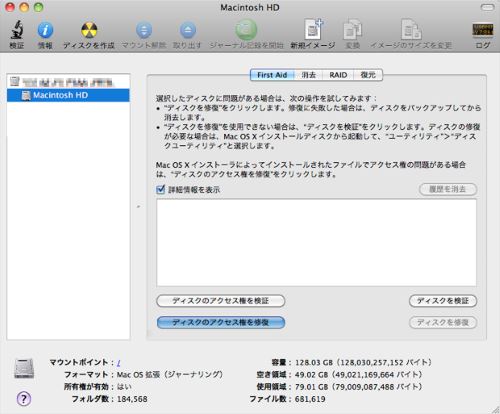This screenshot has width=500, height=414.
Task: Click ディスクのアクセス権を修復 button
Action: click(221, 322)
